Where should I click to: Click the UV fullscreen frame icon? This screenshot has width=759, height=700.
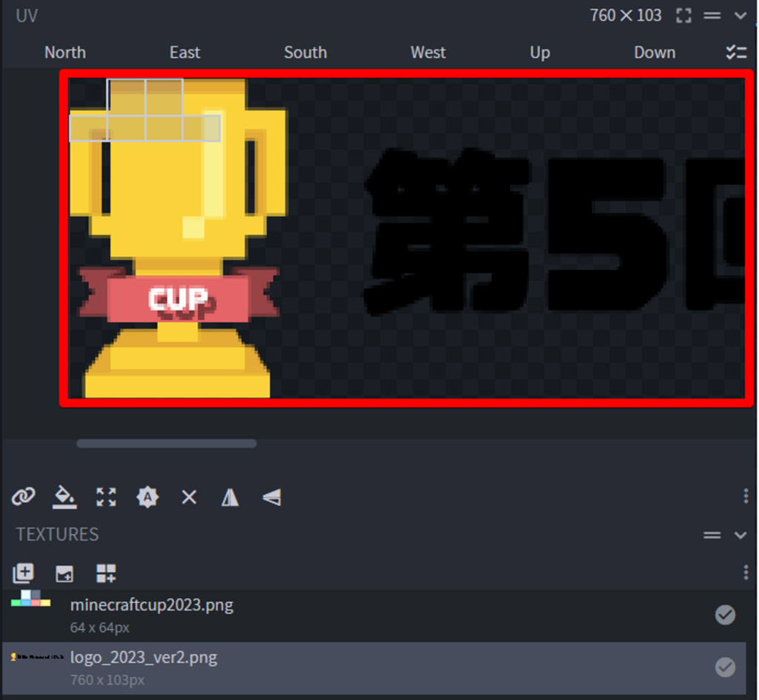click(x=683, y=16)
